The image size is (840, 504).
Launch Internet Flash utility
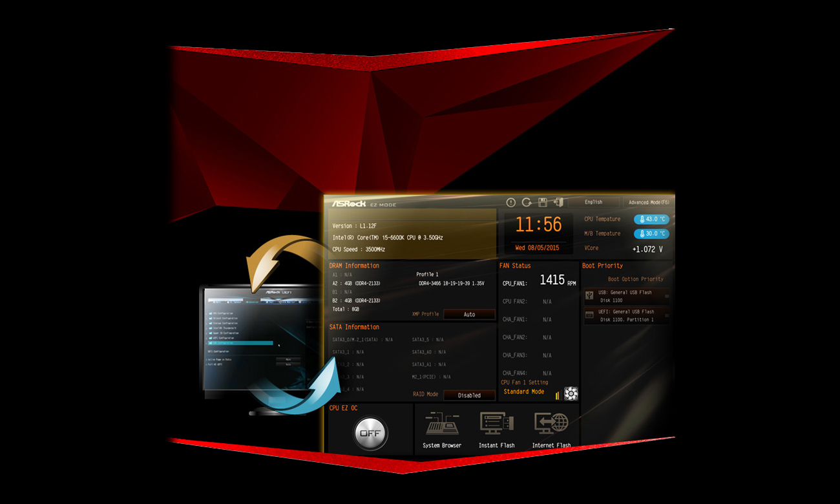[551, 430]
